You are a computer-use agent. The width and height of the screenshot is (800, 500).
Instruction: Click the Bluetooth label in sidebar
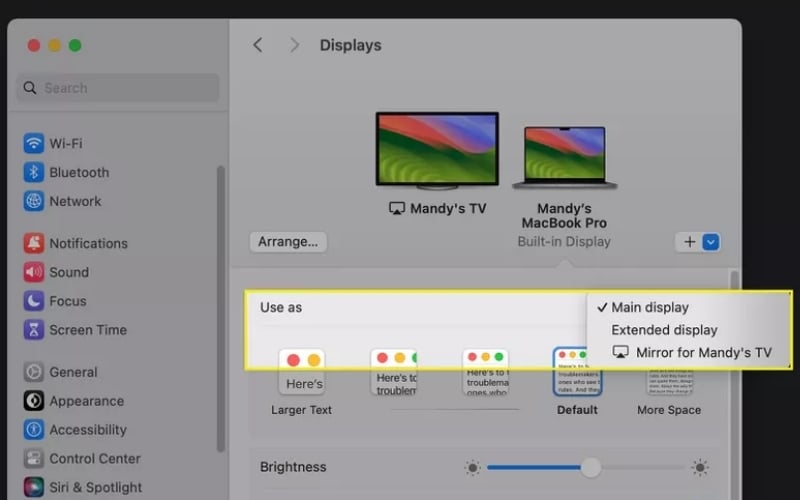tap(79, 172)
